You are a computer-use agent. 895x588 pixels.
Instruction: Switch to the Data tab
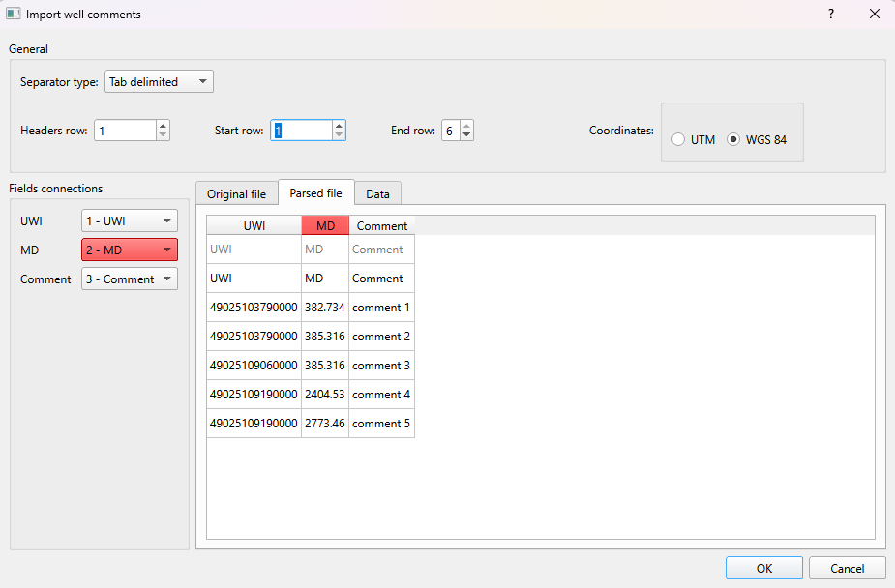377,192
